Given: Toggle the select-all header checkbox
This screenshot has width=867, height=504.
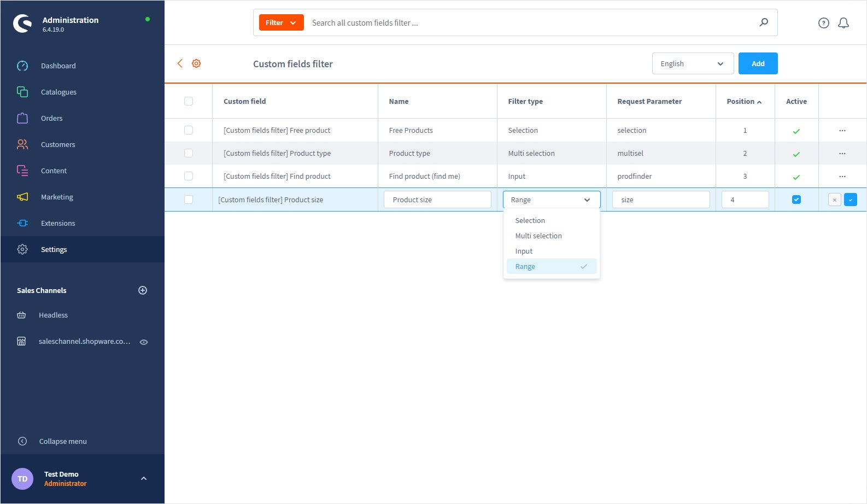Looking at the screenshot, I should 189,101.
